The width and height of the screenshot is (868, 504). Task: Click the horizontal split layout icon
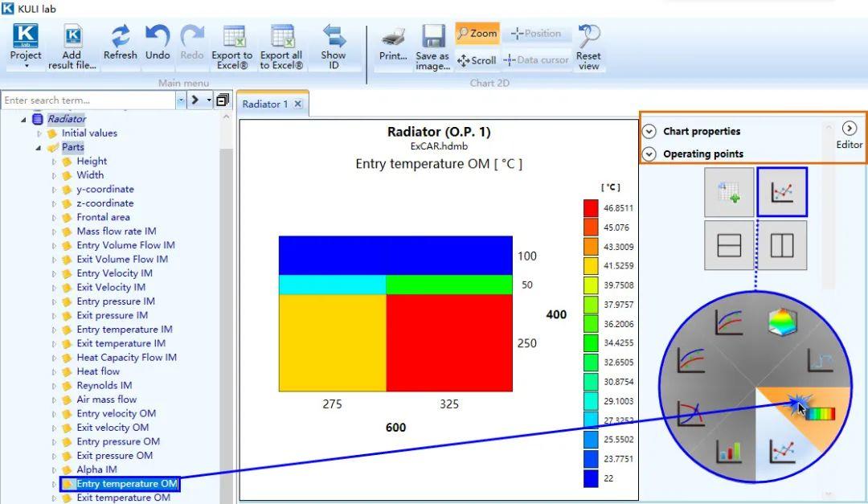tap(729, 245)
